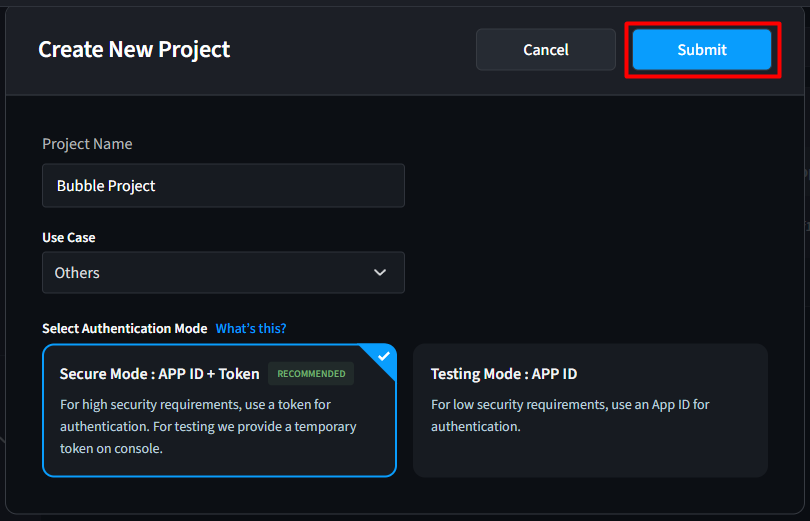The image size is (810, 521).
Task: Open the Use Case dropdown
Action: [223, 273]
